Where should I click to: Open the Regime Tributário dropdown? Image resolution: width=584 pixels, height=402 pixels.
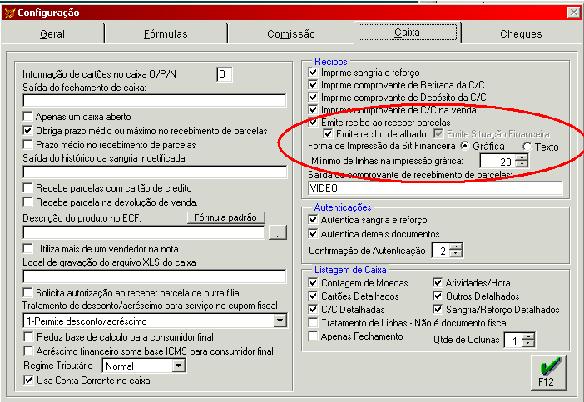point(178,366)
